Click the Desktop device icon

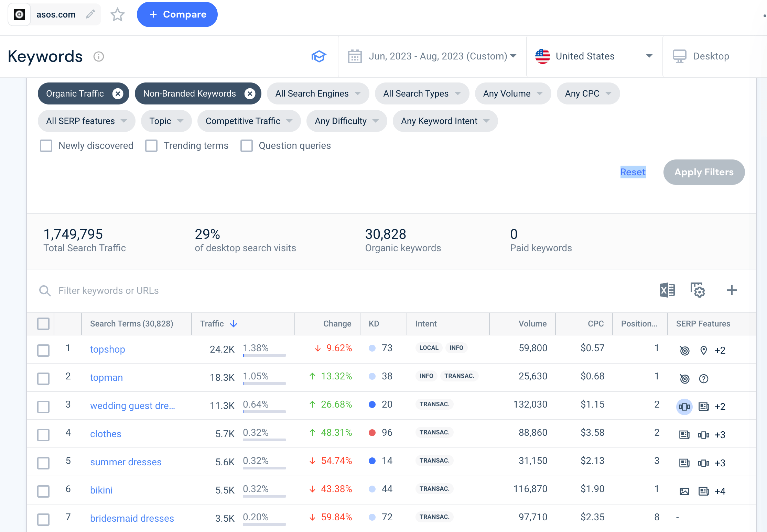[x=679, y=56]
